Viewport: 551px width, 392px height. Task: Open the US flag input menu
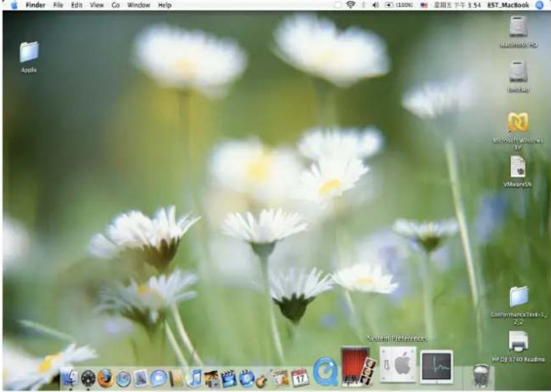click(424, 5)
